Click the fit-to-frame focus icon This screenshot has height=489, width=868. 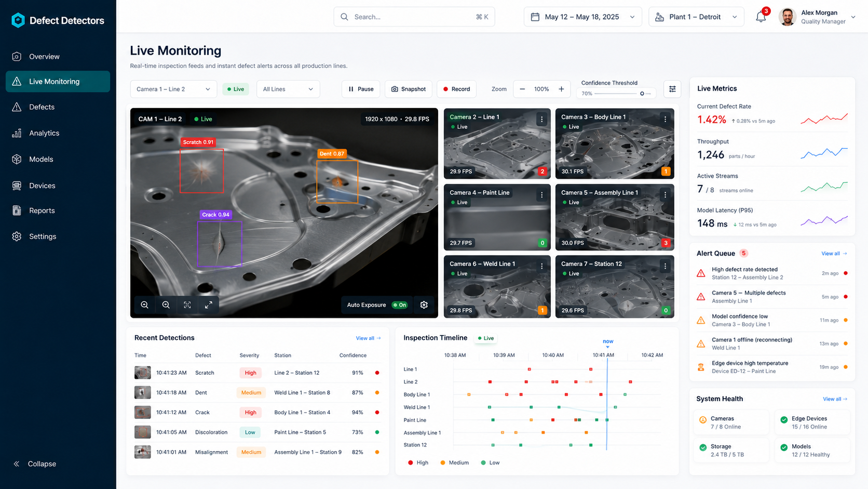pos(187,305)
